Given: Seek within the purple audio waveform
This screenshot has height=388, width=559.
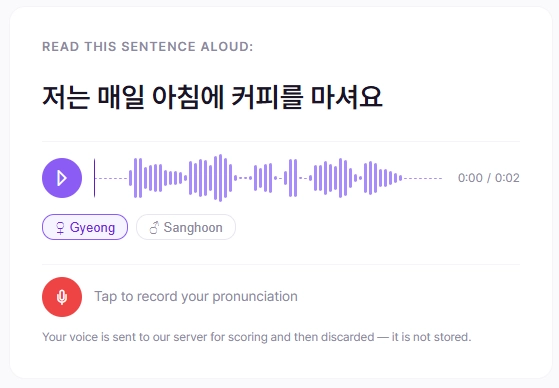Looking at the screenshot, I should tap(268, 178).
